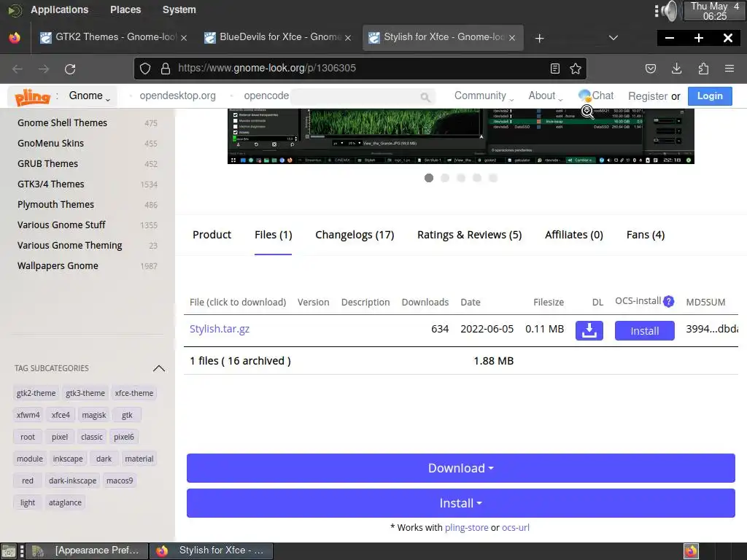Screen dimensions: 747x560
Task: Go forward with the browser forward arrow
Action: coord(44,69)
